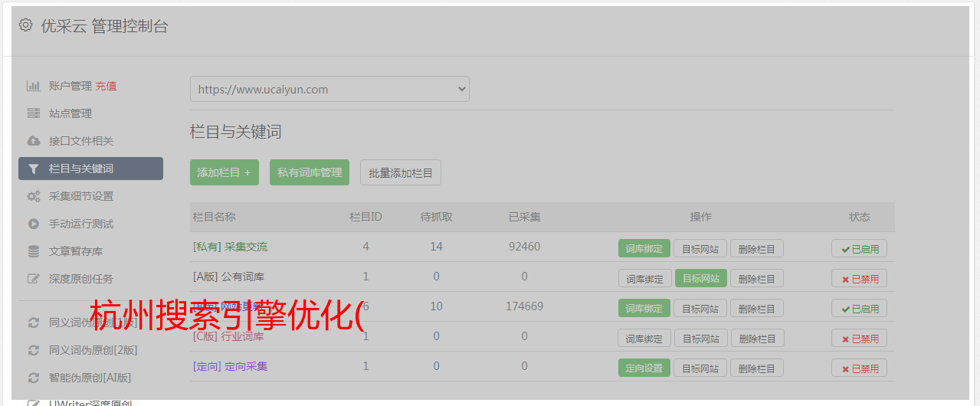Click green 目标网站 in the 公有词库 row
The width and height of the screenshot is (980, 406).
pos(701,278)
